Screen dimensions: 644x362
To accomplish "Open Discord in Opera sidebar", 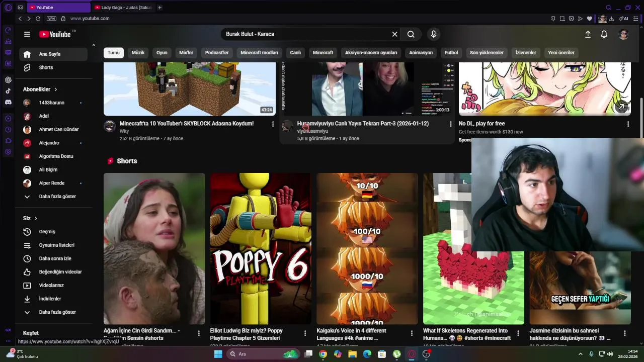I will (8, 102).
